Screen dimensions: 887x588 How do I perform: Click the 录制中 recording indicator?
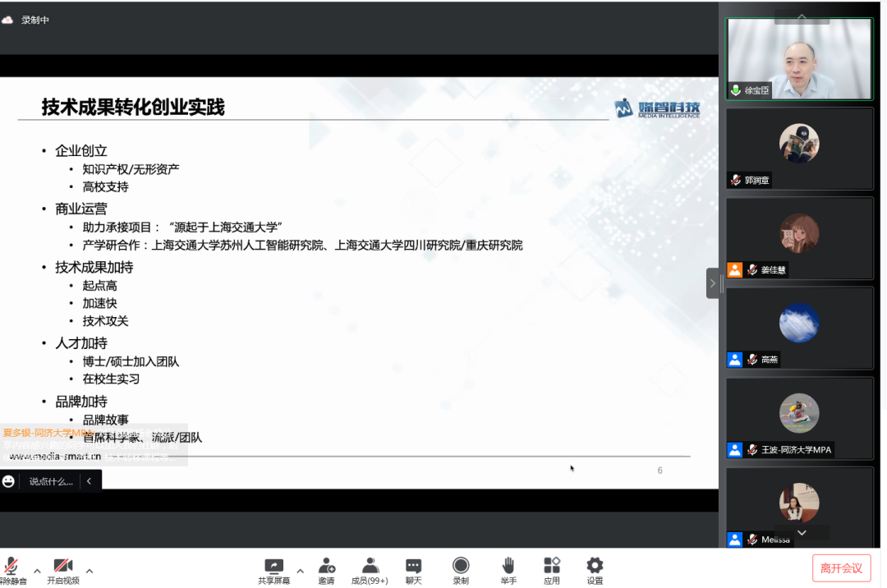coord(27,19)
